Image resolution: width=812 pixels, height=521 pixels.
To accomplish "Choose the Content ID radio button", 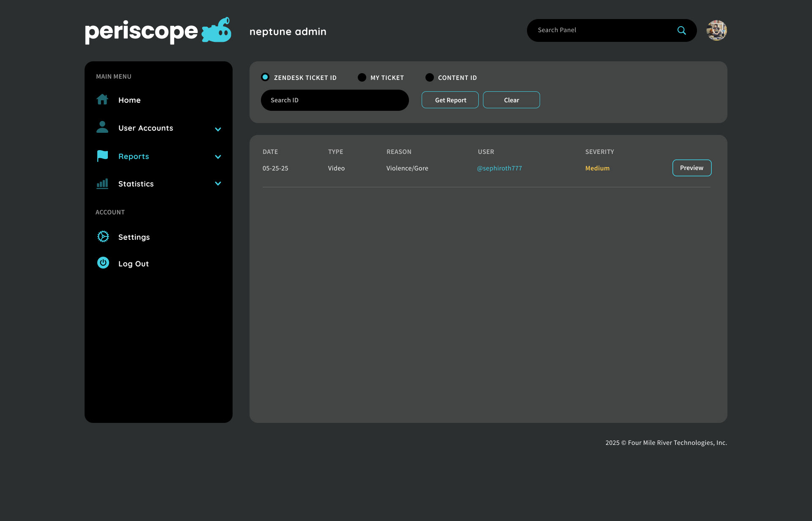I will tap(429, 77).
